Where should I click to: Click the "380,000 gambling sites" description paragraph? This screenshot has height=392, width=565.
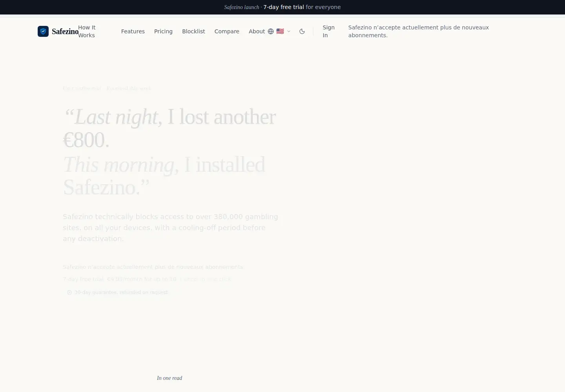171,228
